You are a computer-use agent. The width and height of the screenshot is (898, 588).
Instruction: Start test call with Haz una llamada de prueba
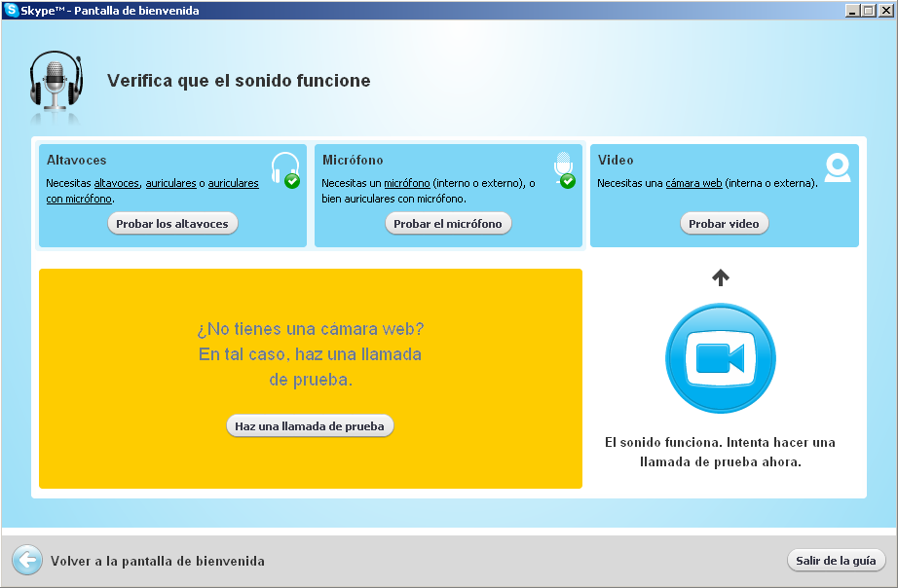tap(310, 426)
